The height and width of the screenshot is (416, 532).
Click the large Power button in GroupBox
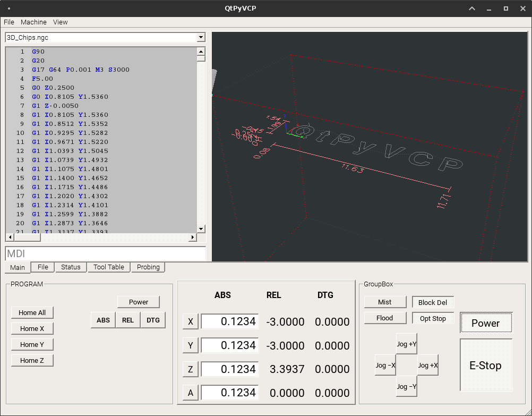486,323
